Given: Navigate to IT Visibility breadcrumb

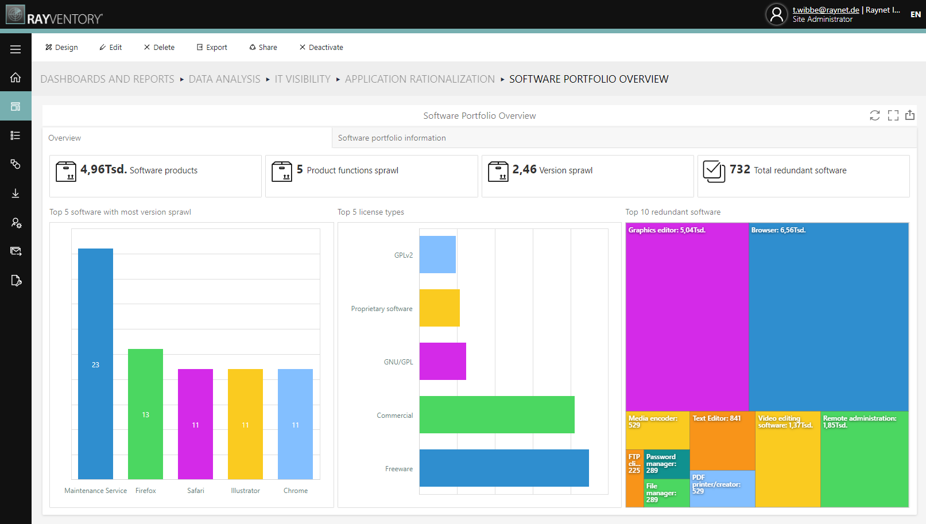Looking at the screenshot, I should coord(302,79).
